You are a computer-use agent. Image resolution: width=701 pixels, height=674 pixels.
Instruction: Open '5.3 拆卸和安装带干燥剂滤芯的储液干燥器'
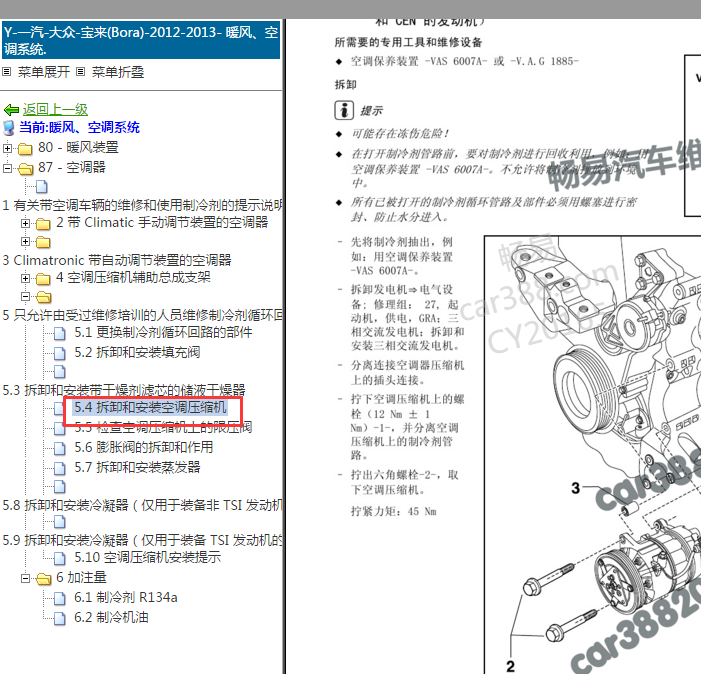coord(124,390)
